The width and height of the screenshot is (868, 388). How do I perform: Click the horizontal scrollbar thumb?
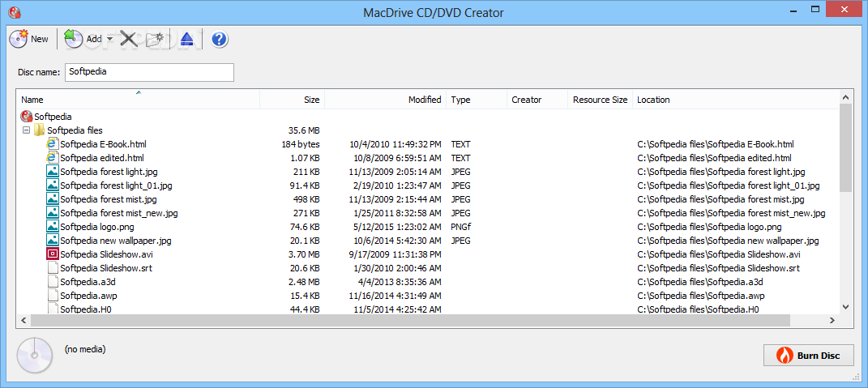click(x=410, y=321)
